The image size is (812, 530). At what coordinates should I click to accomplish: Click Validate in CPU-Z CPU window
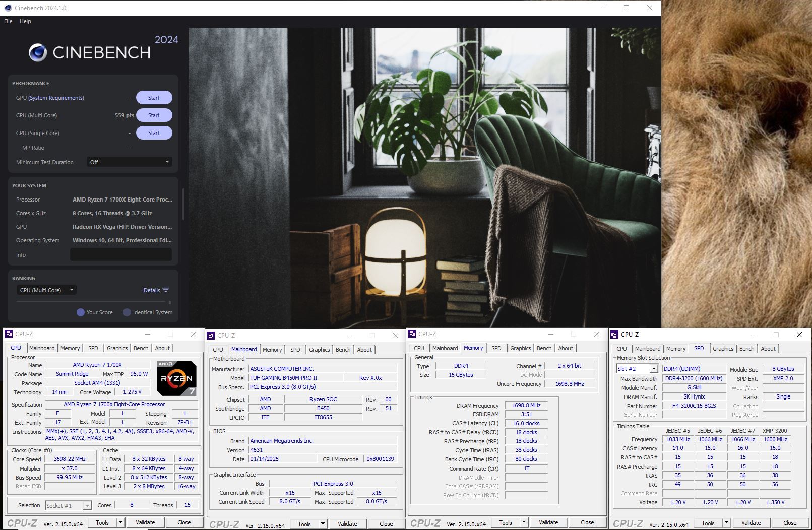145,522
